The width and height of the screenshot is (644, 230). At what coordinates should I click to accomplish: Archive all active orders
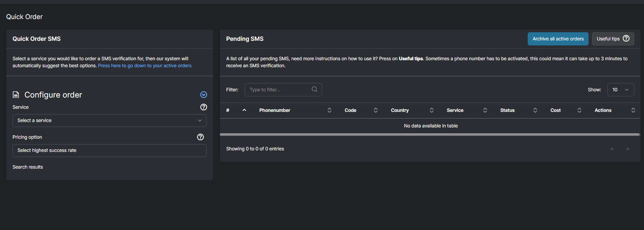558,39
